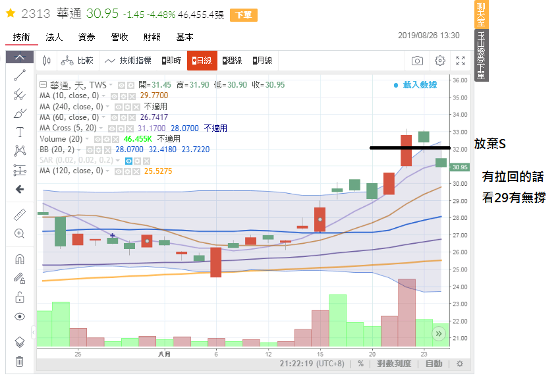Open the 基本 tab
560x392 pixels.
coord(185,37)
